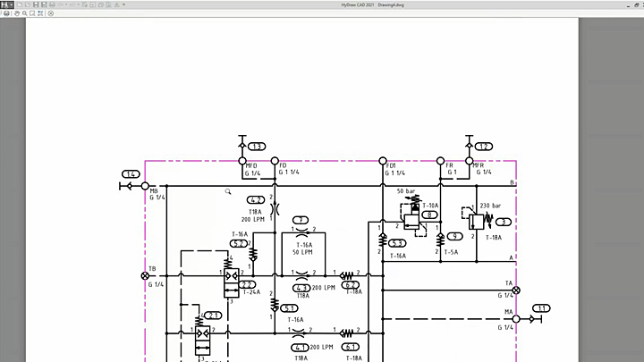The height and width of the screenshot is (362, 644).
Task: Select the Zoom Window tool
Action: point(32,13)
